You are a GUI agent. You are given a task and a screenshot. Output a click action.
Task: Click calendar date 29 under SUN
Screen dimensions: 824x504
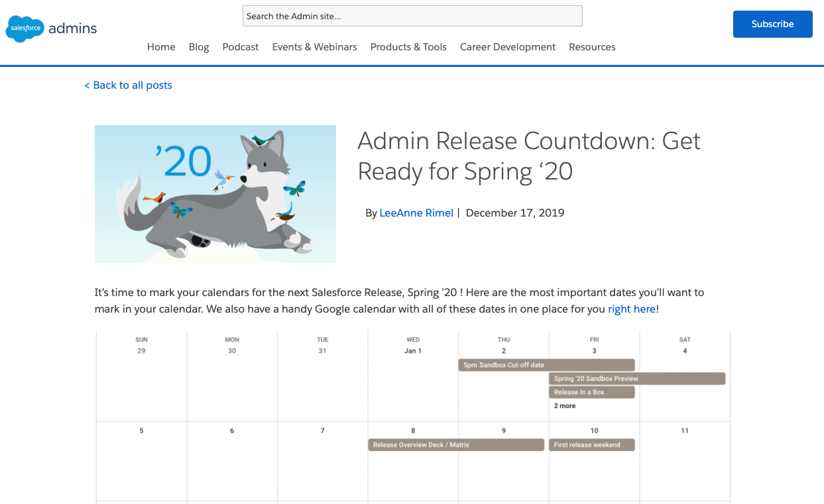coord(141,351)
